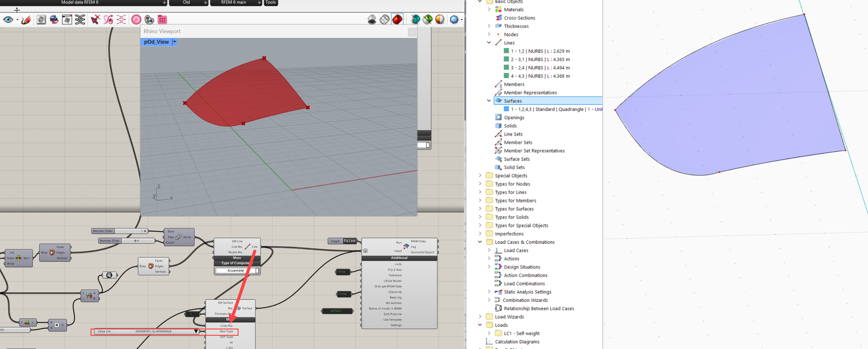Click the top Number Slider track
The width and height of the screenshot is (868, 349).
pos(129,231)
